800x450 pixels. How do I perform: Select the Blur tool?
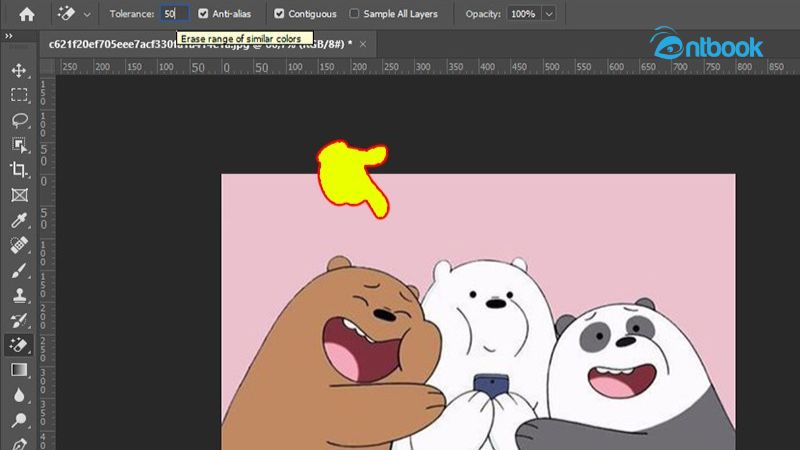pos(19,395)
